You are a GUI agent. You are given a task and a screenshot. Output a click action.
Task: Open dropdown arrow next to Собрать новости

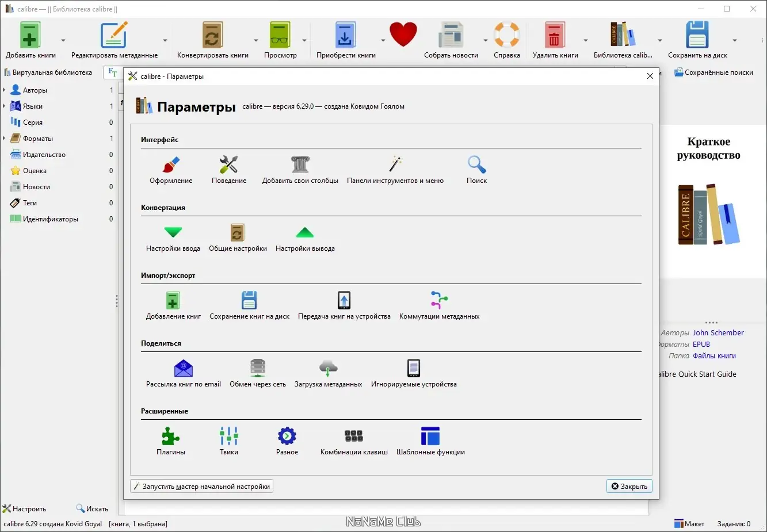(485, 40)
